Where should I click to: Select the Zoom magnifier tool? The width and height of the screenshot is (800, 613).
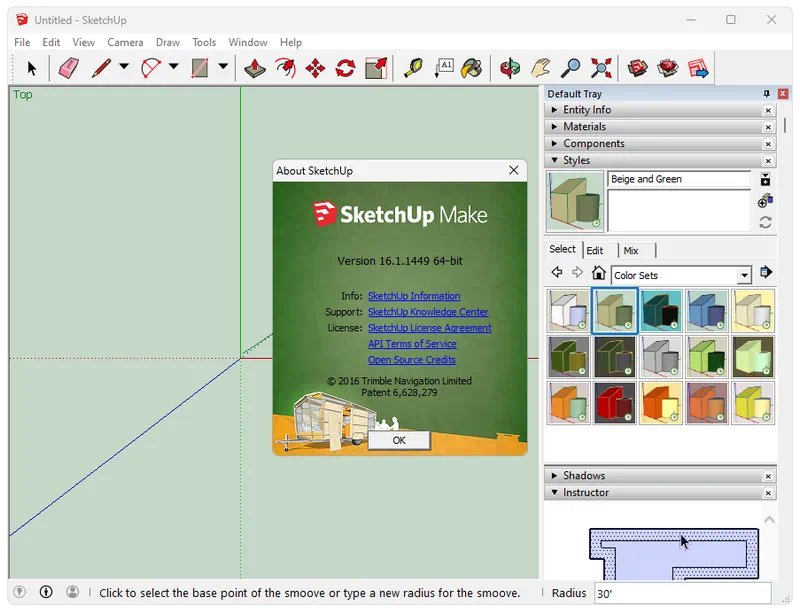pos(570,68)
